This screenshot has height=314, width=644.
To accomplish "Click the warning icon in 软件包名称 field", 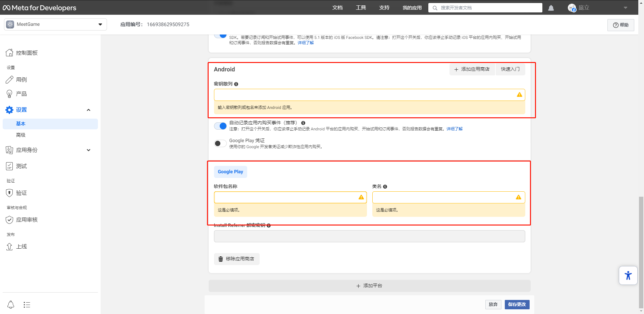I will [361, 197].
